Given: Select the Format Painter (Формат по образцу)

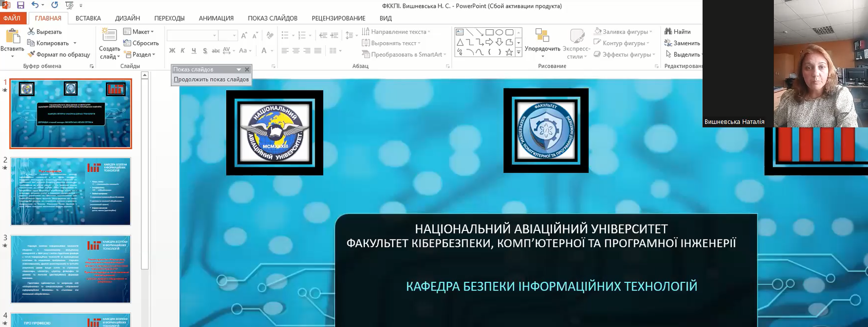Looking at the screenshot, I should click(59, 55).
